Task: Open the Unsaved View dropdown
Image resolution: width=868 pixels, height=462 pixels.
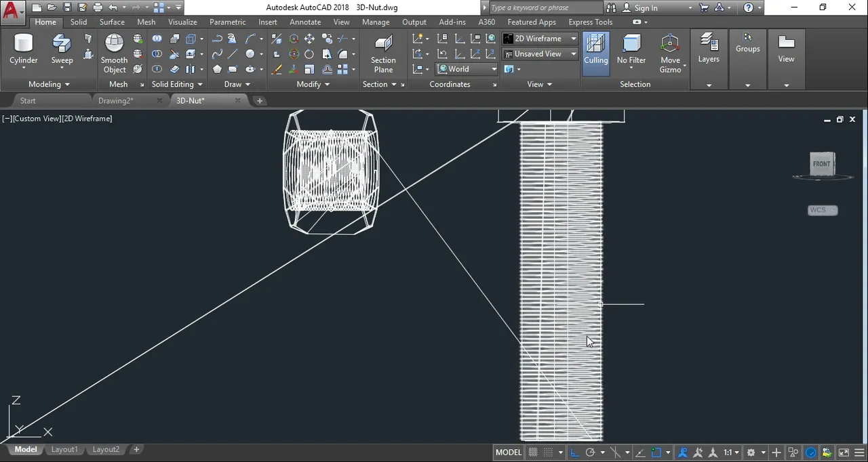Action: pos(540,54)
